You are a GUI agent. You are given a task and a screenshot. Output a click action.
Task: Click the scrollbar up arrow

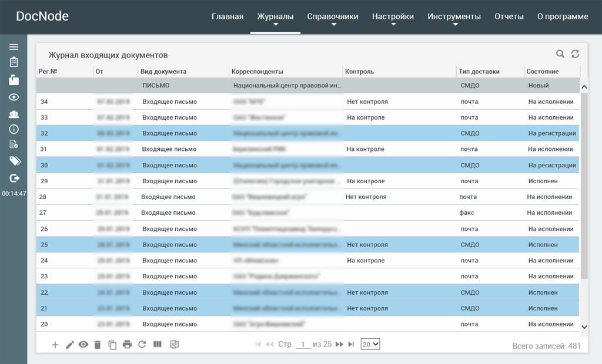[584, 87]
